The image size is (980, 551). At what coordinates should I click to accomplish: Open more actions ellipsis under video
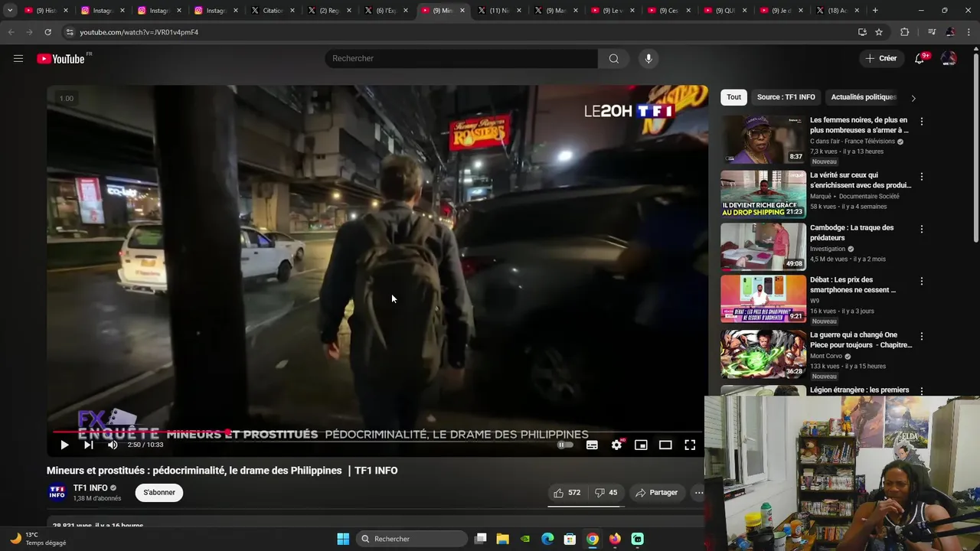pyautogui.click(x=698, y=493)
